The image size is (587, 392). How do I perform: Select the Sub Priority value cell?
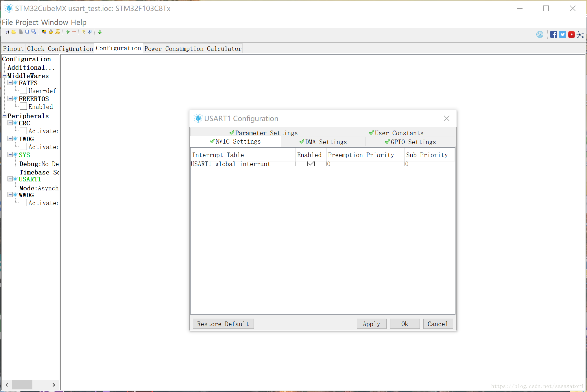(x=430, y=164)
